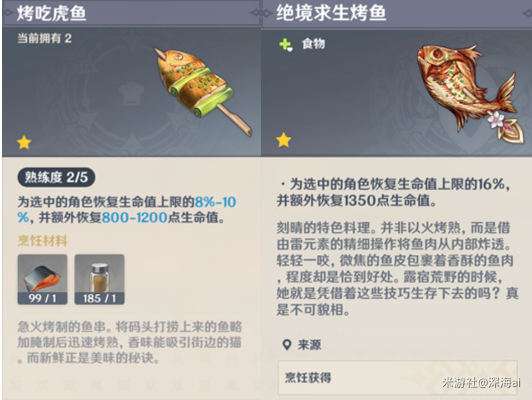This screenshot has width=532, height=400.
Task: Click the one-star rating on right card
Action: (x=283, y=140)
